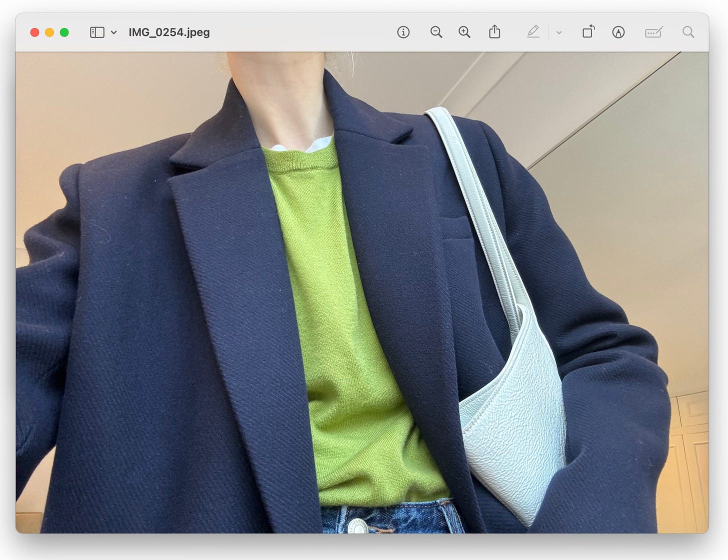Expand the highlight options dropdown arrow

[x=559, y=32]
